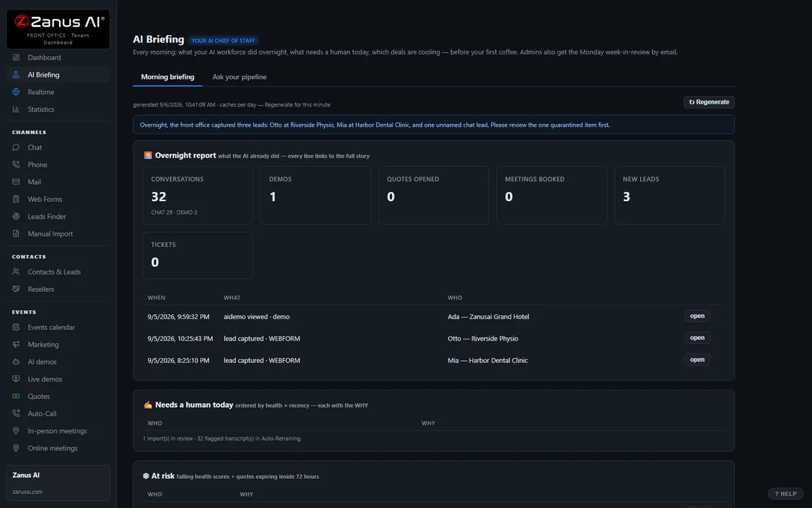Click the Online meetings icon
This screenshot has width=812, height=508.
16,448
